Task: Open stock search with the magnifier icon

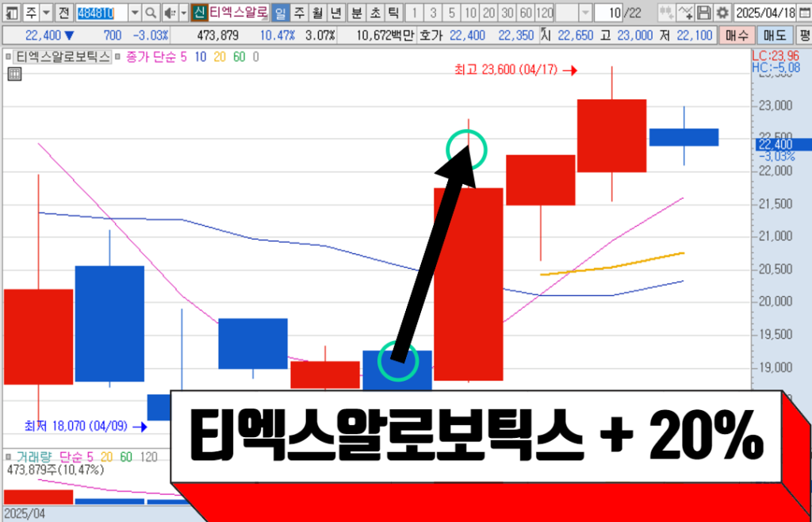Action: pos(151,12)
